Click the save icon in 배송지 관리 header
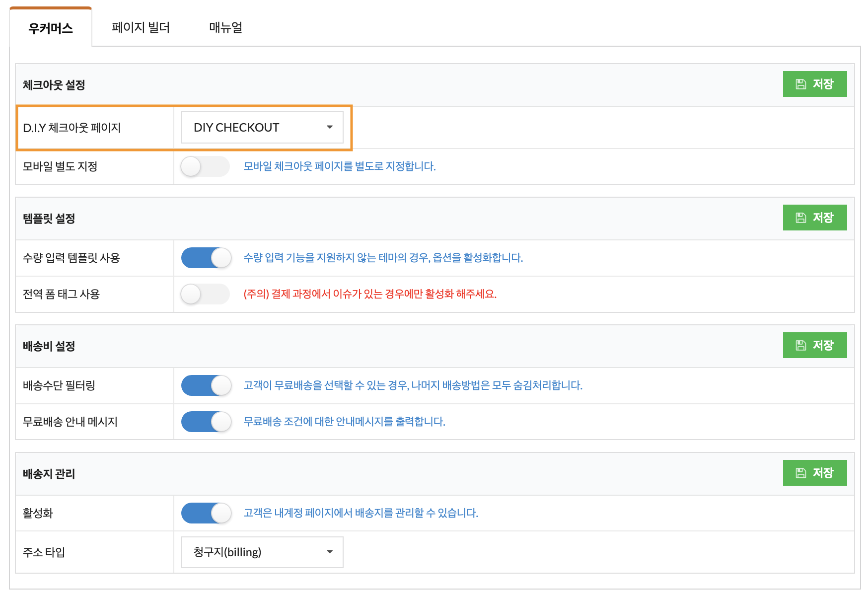The width and height of the screenshot is (868, 596). [x=800, y=473]
